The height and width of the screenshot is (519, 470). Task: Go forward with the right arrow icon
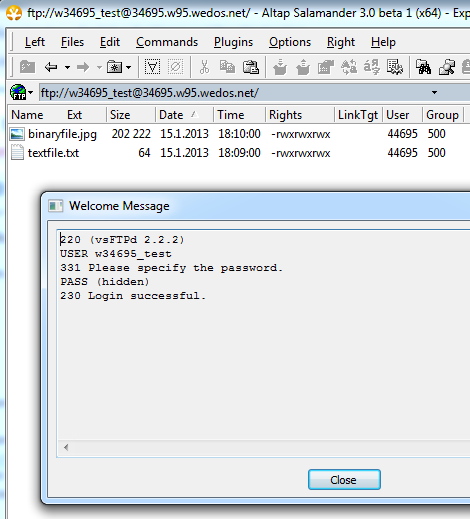tap(83, 67)
